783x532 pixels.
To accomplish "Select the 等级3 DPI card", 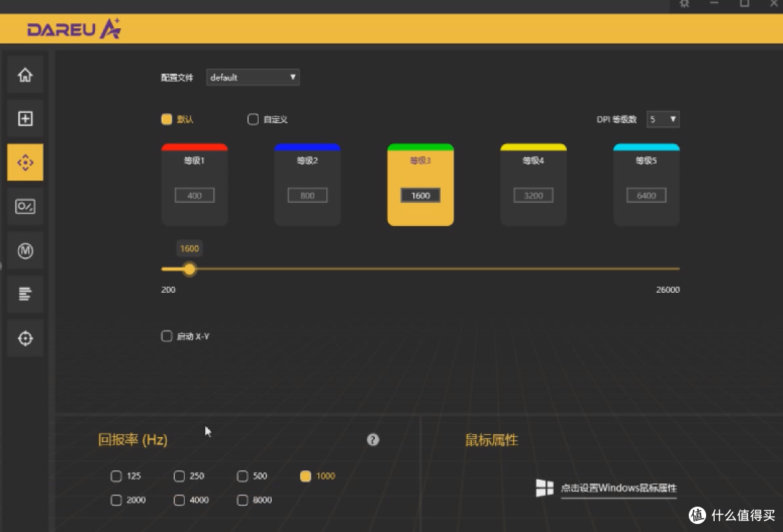I will (420, 185).
